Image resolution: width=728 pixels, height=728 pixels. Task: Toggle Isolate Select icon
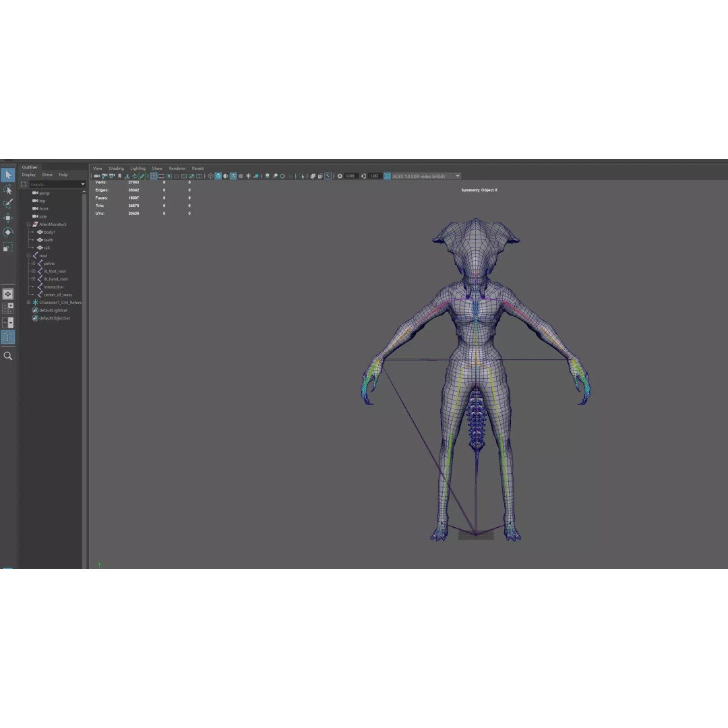[x=301, y=176]
